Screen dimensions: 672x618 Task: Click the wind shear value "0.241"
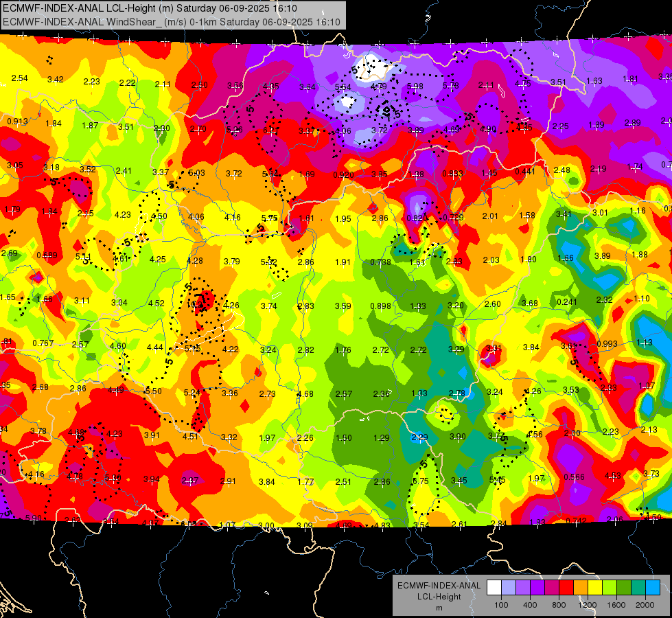(x=566, y=301)
